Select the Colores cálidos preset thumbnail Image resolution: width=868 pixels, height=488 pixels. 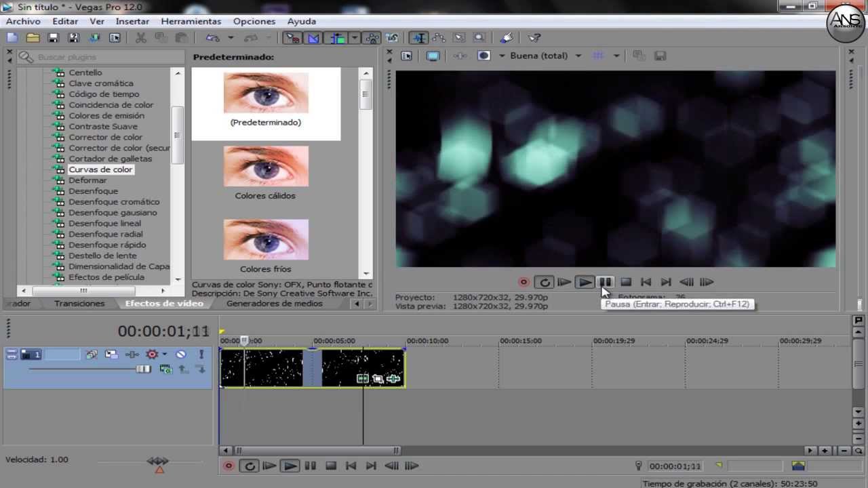pos(266,166)
